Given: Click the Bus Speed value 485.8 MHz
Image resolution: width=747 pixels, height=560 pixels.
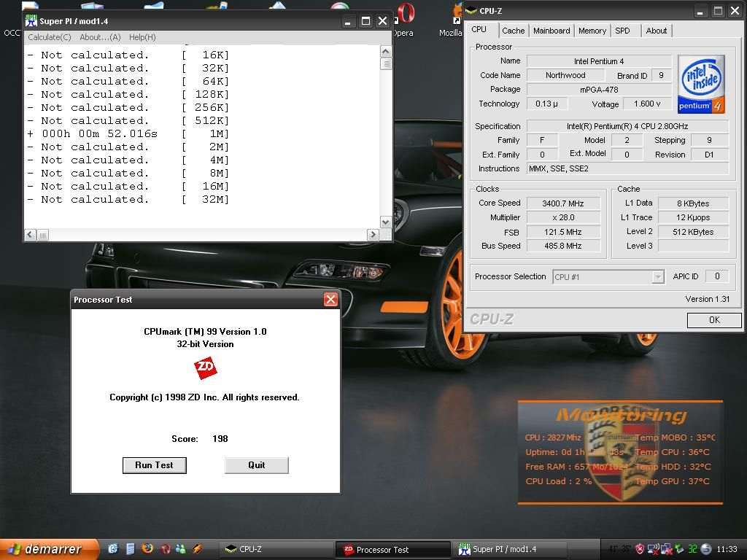Looking at the screenshot, I should pos(563,246).
